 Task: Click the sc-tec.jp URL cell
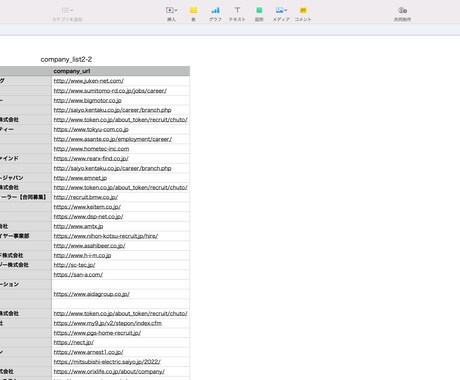click(x=121, y=265)
